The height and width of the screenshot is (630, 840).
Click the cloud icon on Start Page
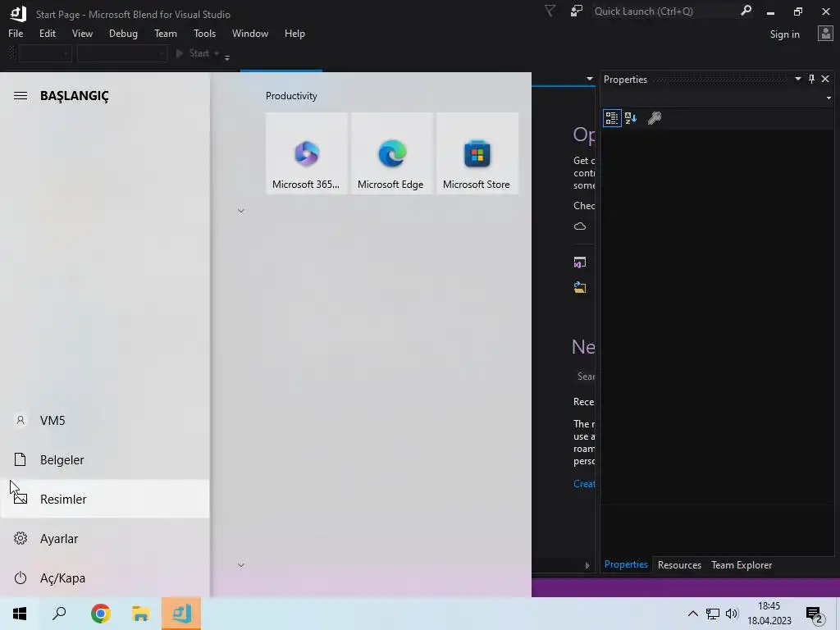(580, 226)
